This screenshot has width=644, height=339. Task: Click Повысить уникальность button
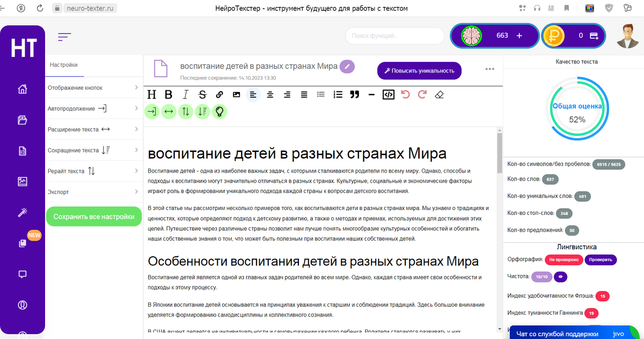419,70
